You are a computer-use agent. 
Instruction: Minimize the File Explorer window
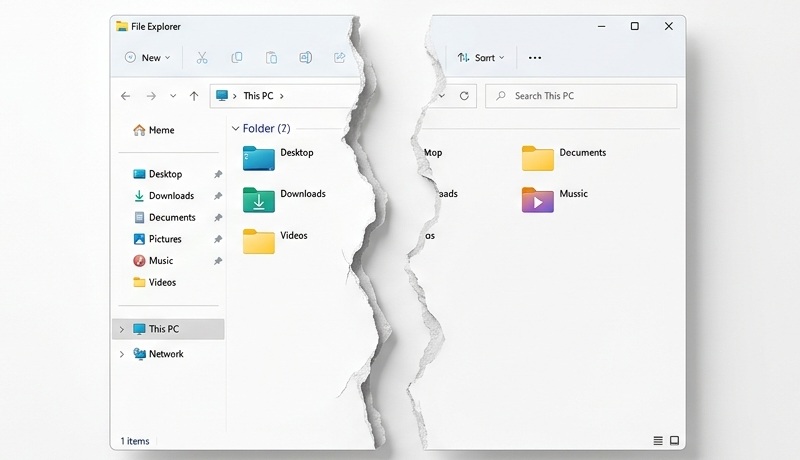tap(602, 26)
